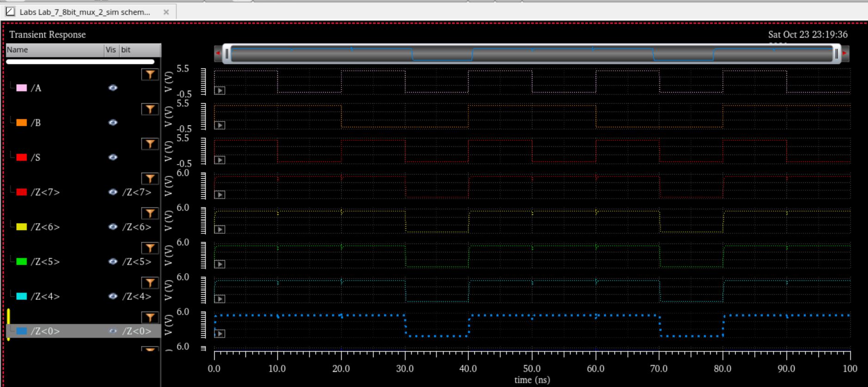Select /Z<5> in the Name column
868x387 pixels.
[45, 262]
